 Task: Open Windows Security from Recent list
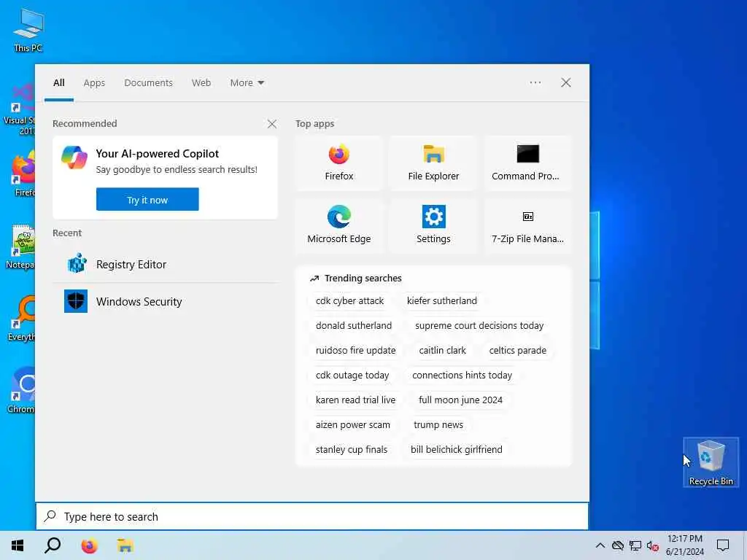(x=165, y=301)
